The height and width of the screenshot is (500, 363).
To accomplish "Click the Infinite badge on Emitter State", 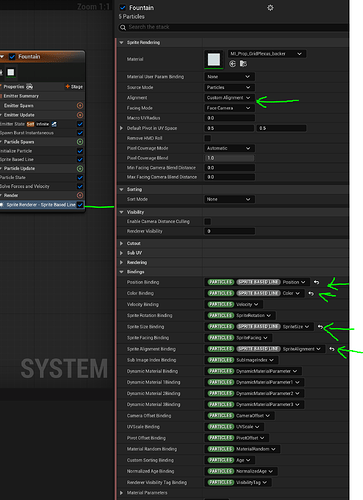I will coord(42,124).
